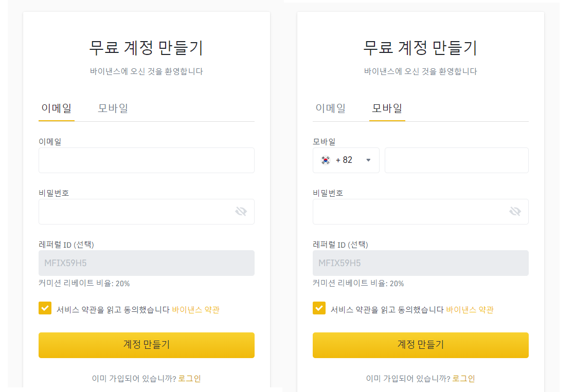Open the +82 country code dropdown

[368, 160]
